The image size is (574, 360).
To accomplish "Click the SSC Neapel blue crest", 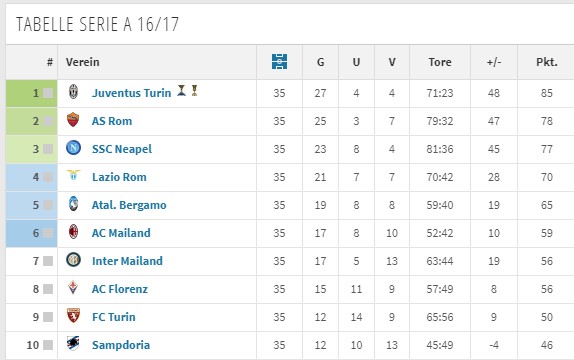I will point(73,148).
